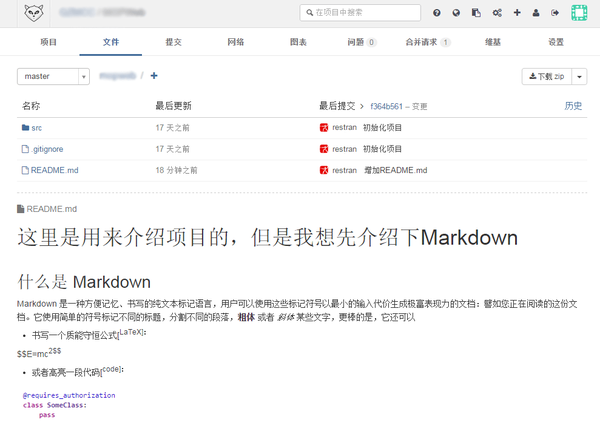
Task: Click the new file plus icon in breadcrumb
Action: [x=154, y=75]
